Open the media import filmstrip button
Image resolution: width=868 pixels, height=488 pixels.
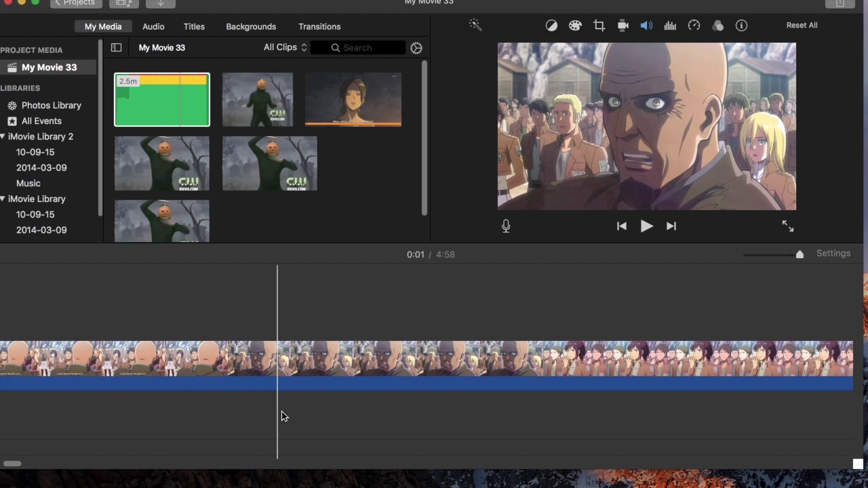(123, 3)
